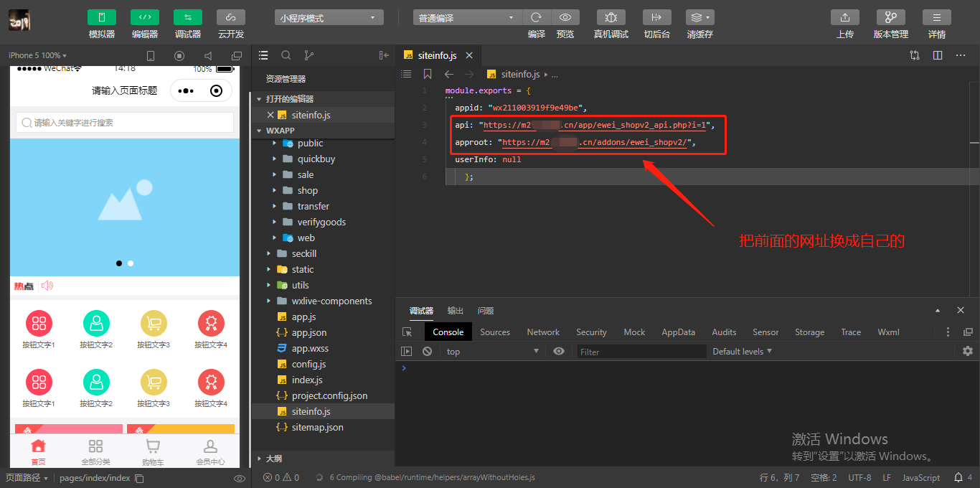The image size is (980, 488).
Task: Open project details (详情)
Action: pyautogui.click(x=937, y=17)
